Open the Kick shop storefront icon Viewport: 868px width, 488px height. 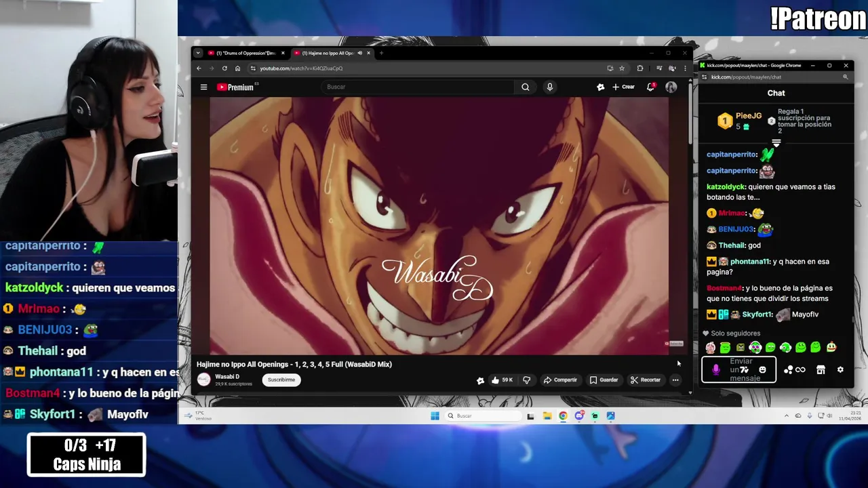[x=821, y=370]
